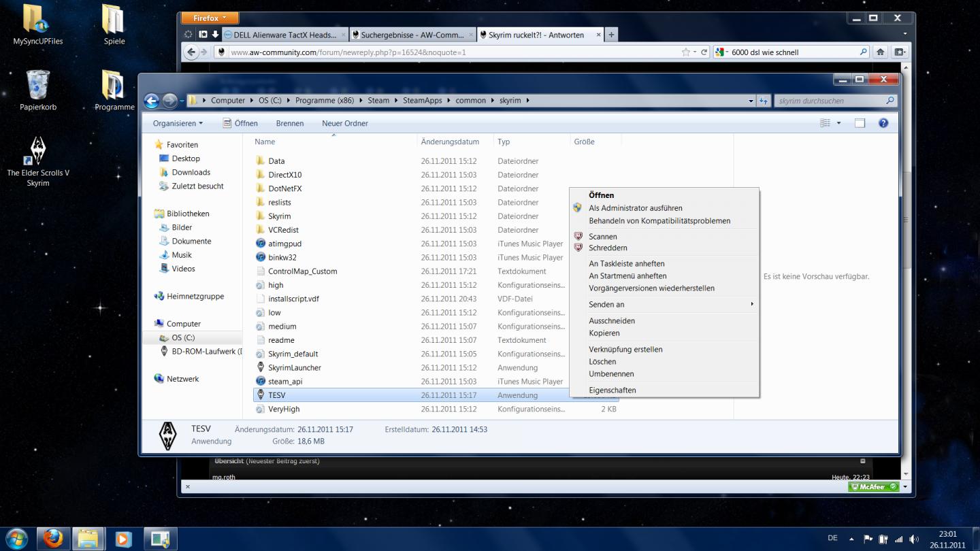Screen dimensions: 980x551
Task: Open the Firefox menu button dropdown
Action: [210, 18]
